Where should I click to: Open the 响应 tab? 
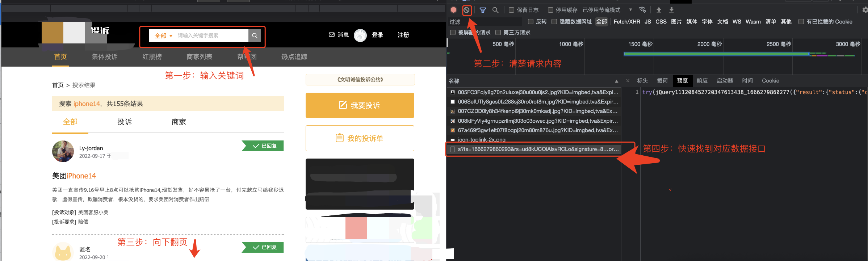click(702, 81)
